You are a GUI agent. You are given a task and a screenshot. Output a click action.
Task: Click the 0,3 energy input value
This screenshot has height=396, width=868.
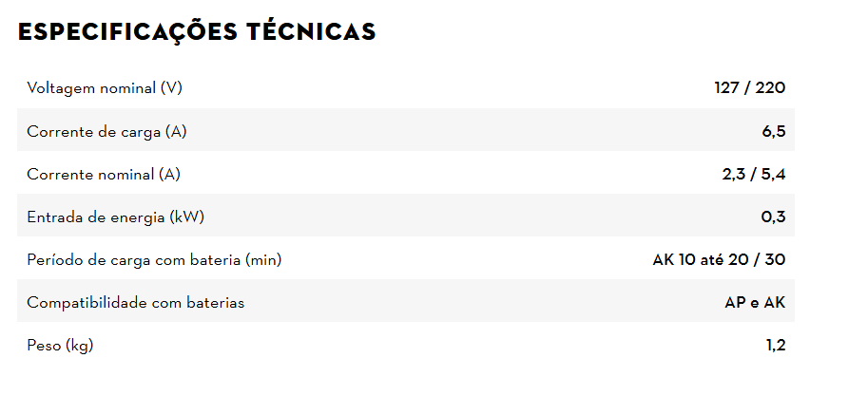click(774, 217)
